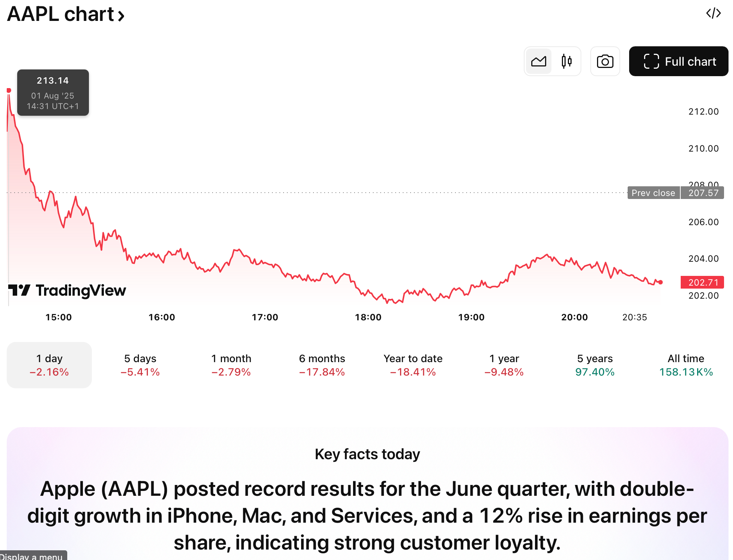
Task: Click the Key facts today heading
Action: tap(367, 454)
